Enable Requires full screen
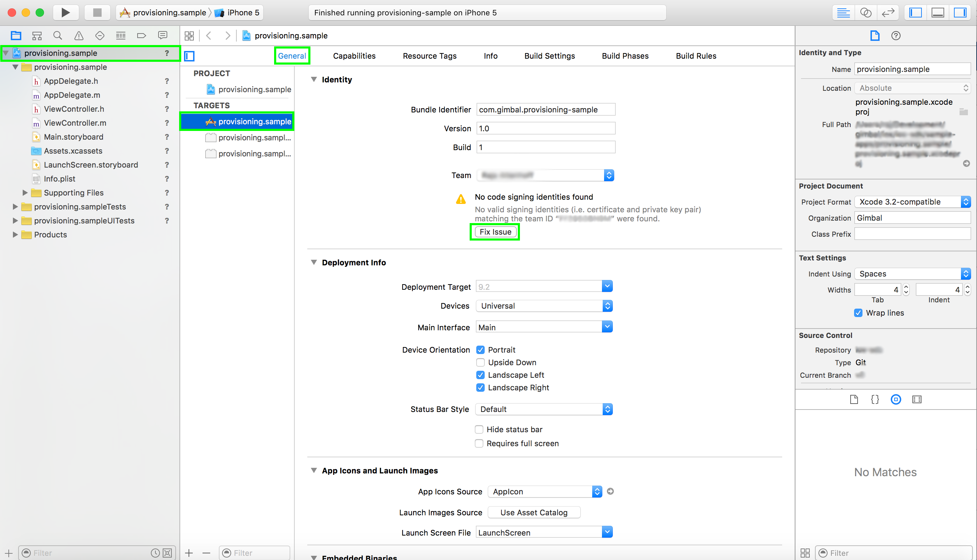977x560 pixels. point(479,443)
